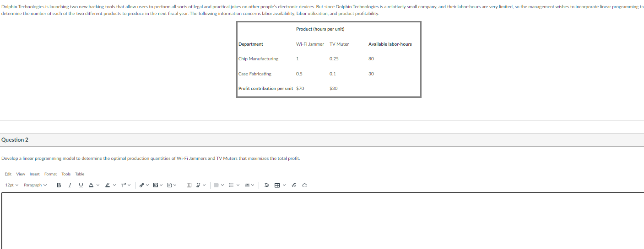This screenshot has width=644, height=249.
Task: Expand the image options arrow
Action: (x=162, y=185)
